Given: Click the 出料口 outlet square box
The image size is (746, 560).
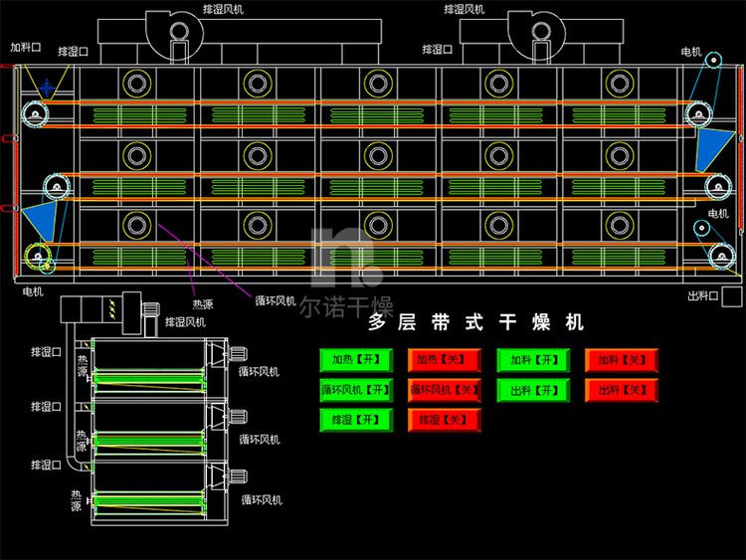Looking at the screenshot, I should (731, 296).
